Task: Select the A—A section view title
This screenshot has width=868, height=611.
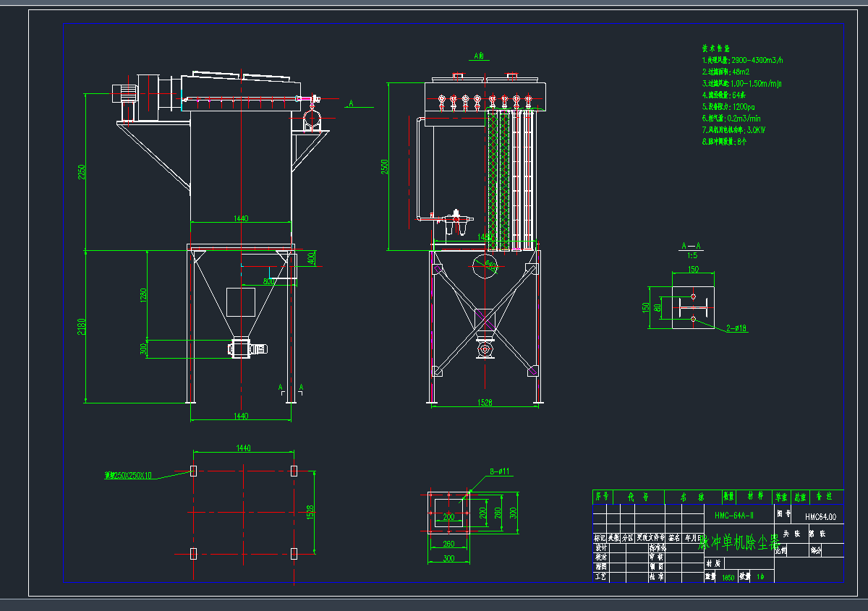Action: pyautogui.click(x=692, y=244)
